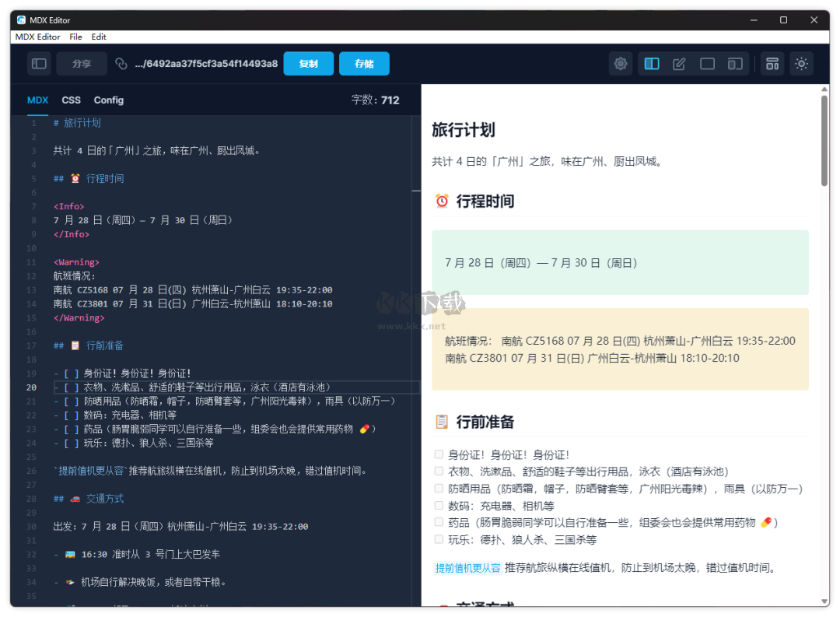Screen dimensions: 840x617
Task: Check the 衣物、洗漱品 checkbox in preview
Action: click(439, 472)
